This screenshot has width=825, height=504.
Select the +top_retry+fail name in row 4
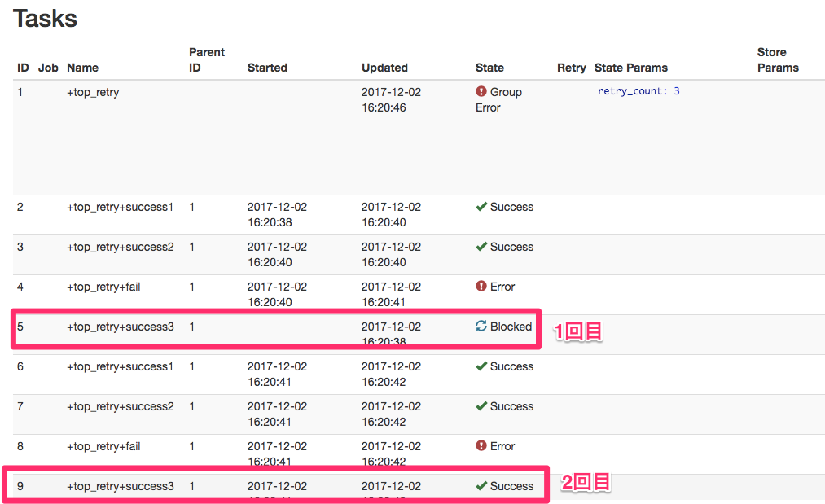(103, 287)
